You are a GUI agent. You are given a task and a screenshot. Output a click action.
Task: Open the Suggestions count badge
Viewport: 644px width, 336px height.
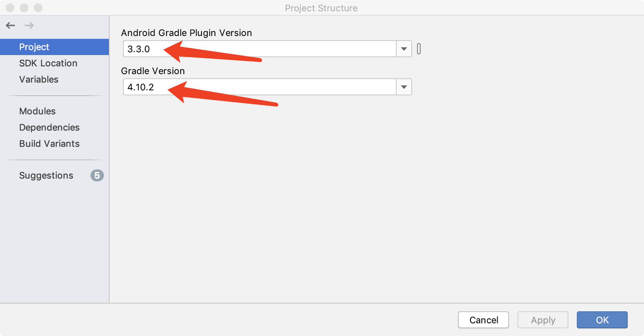[x=97, y=175]
